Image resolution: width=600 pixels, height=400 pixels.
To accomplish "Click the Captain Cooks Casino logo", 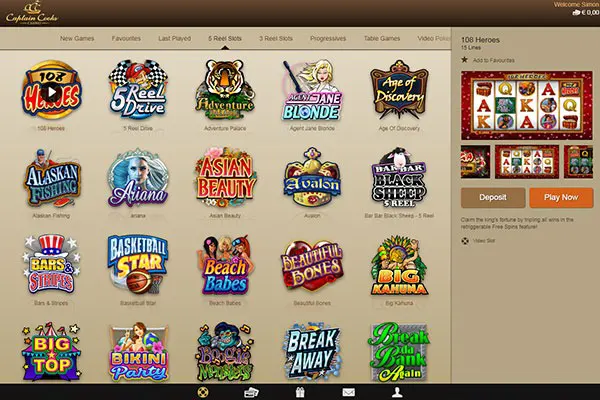I will [30, 13].
